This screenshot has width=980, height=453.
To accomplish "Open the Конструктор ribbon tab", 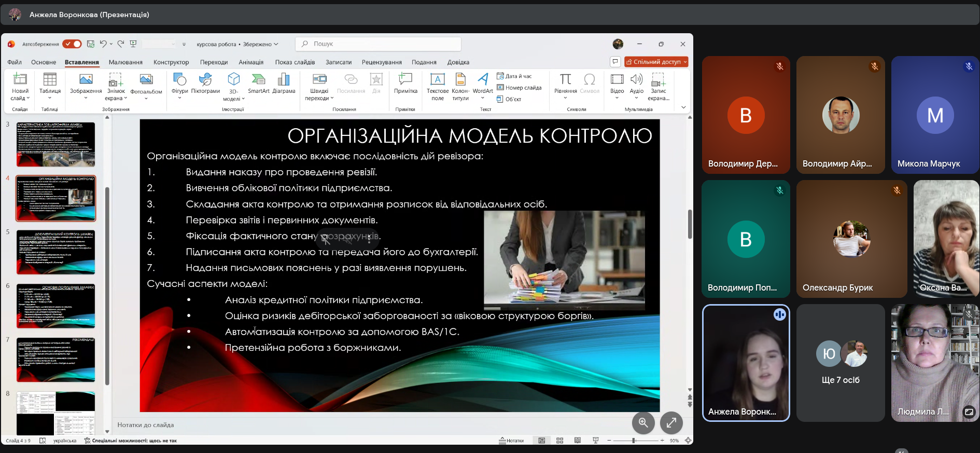I will click(x=171, y=62).
